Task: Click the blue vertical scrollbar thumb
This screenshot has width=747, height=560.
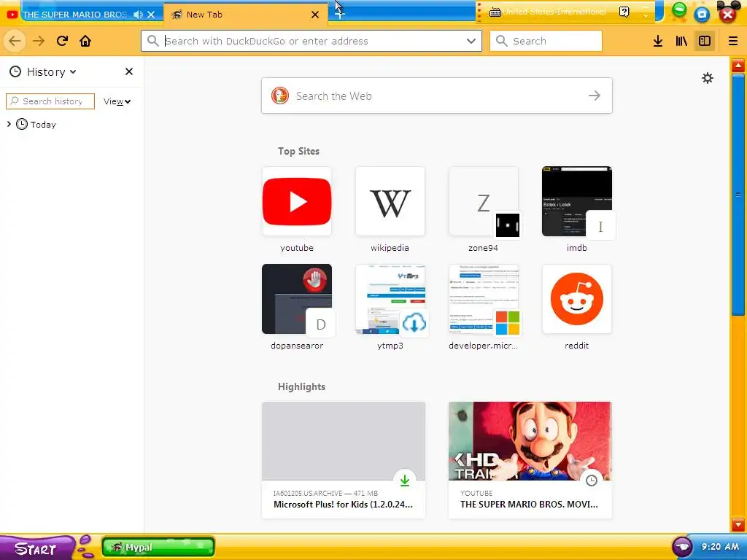Action: point(738,194)
